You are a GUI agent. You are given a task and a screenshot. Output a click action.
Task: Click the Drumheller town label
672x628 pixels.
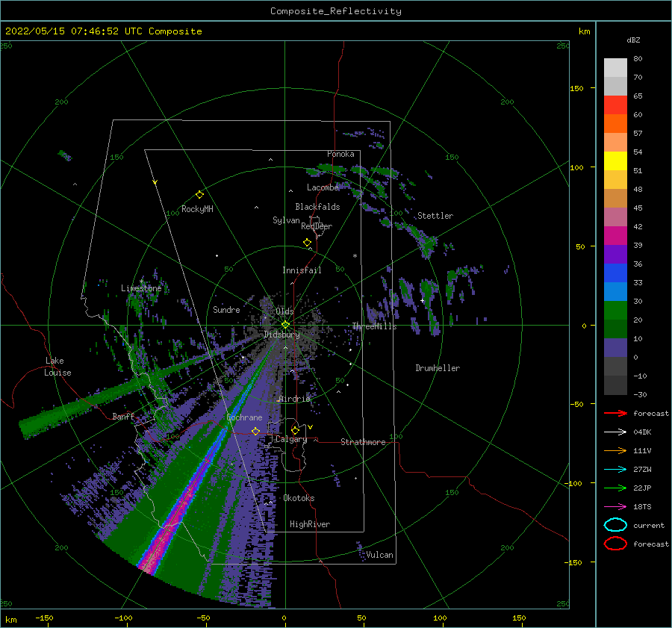click(438, 368)
